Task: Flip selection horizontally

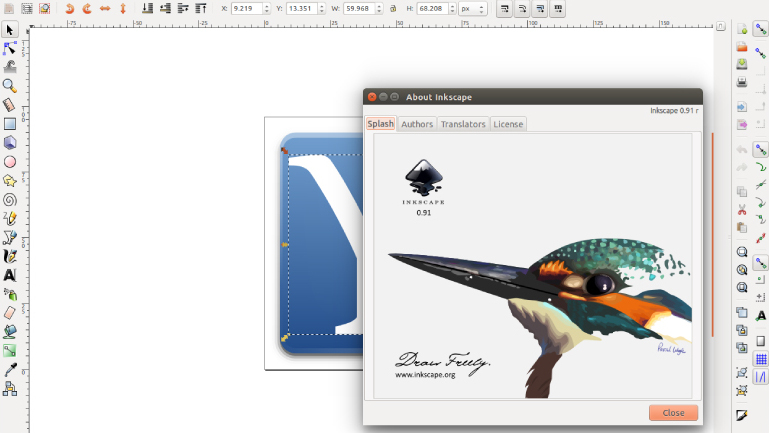Action: (x=105, y=8)
